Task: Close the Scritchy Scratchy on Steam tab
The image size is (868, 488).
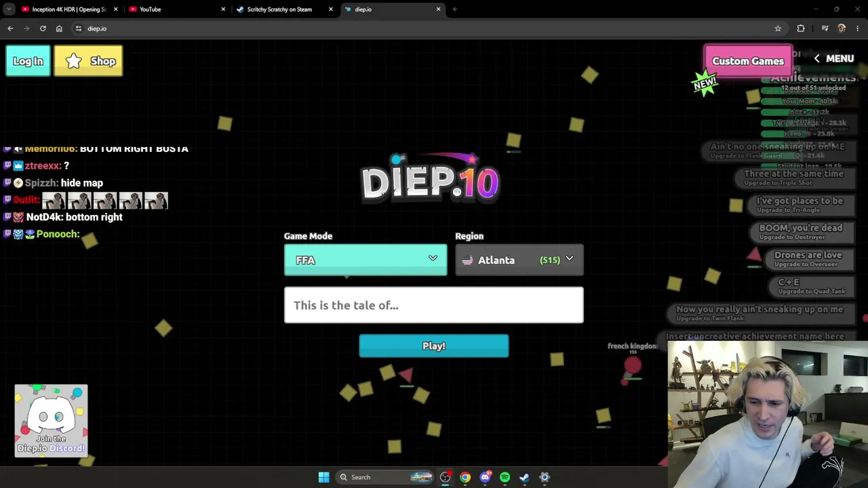Action: pyautogui.click(x=331, y=9)
